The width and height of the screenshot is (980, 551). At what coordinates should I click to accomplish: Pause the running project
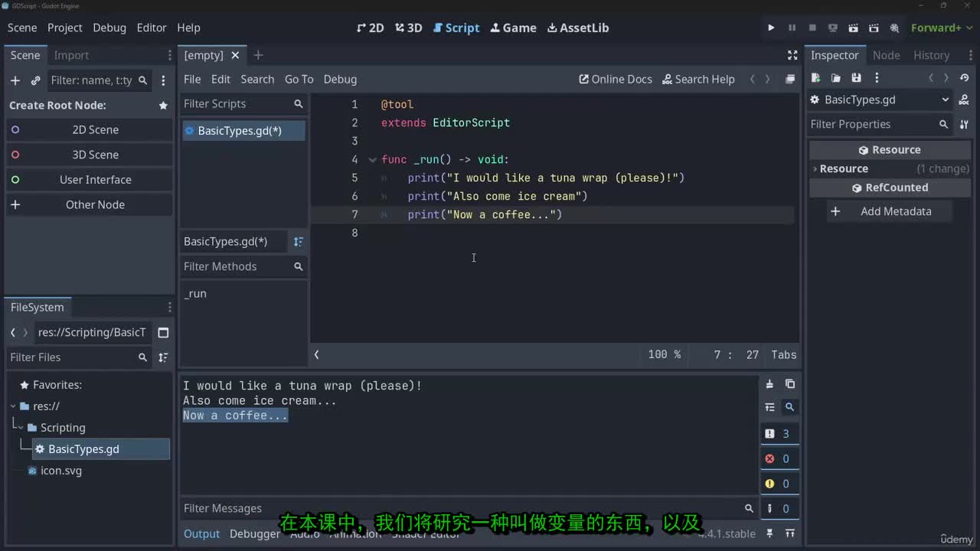[x=792, y=28]
